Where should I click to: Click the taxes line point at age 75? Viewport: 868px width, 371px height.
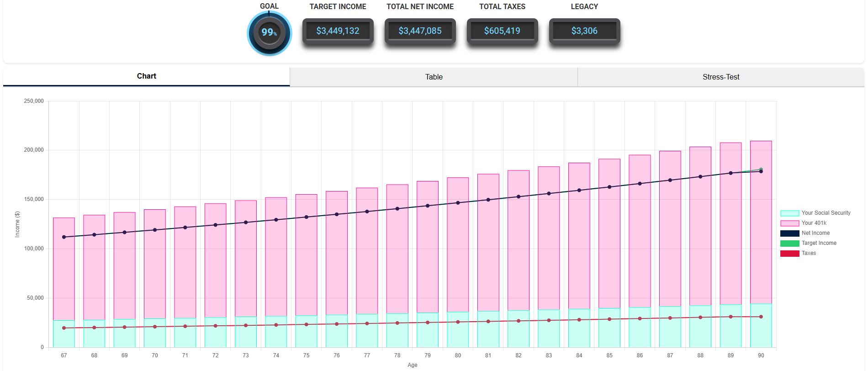(306, 324)
